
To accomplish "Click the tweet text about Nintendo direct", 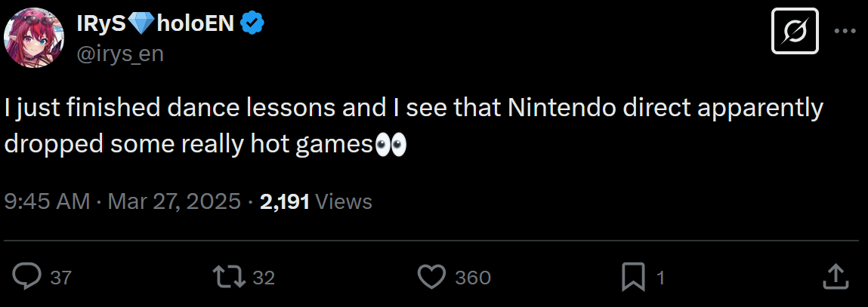I will (x=412, y=109).
